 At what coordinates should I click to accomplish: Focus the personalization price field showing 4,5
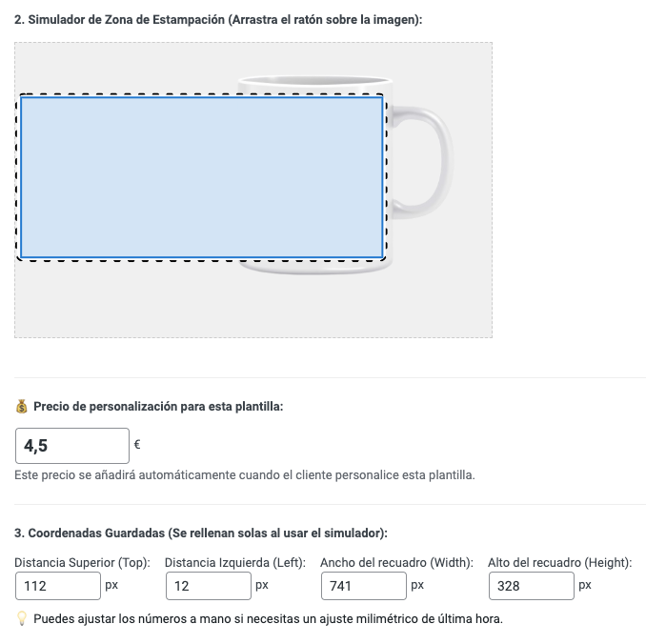click(72, 446)
